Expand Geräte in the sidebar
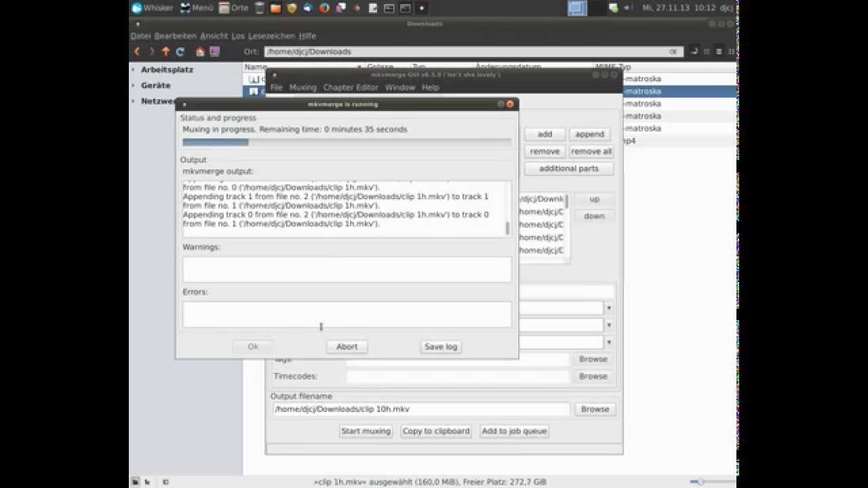The height and width of the screenshot is (488, 868). pyautogui.click(x=133, y=85)
